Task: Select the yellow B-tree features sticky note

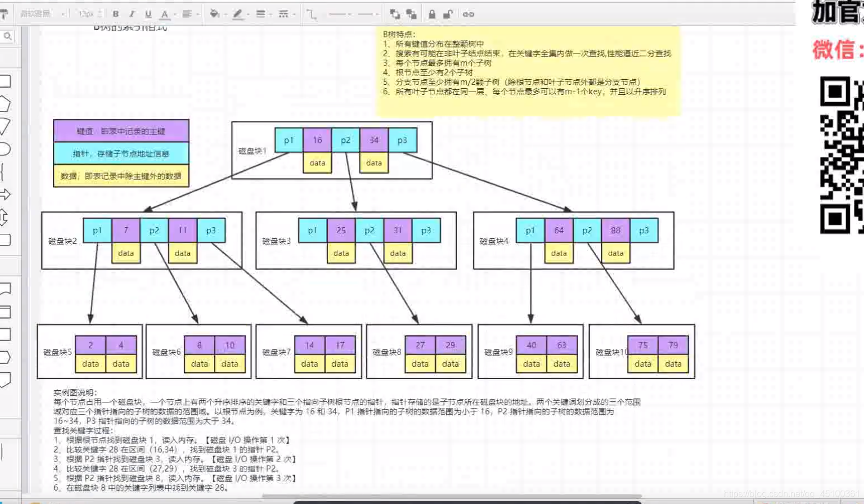Action: [x=528, y=71]
